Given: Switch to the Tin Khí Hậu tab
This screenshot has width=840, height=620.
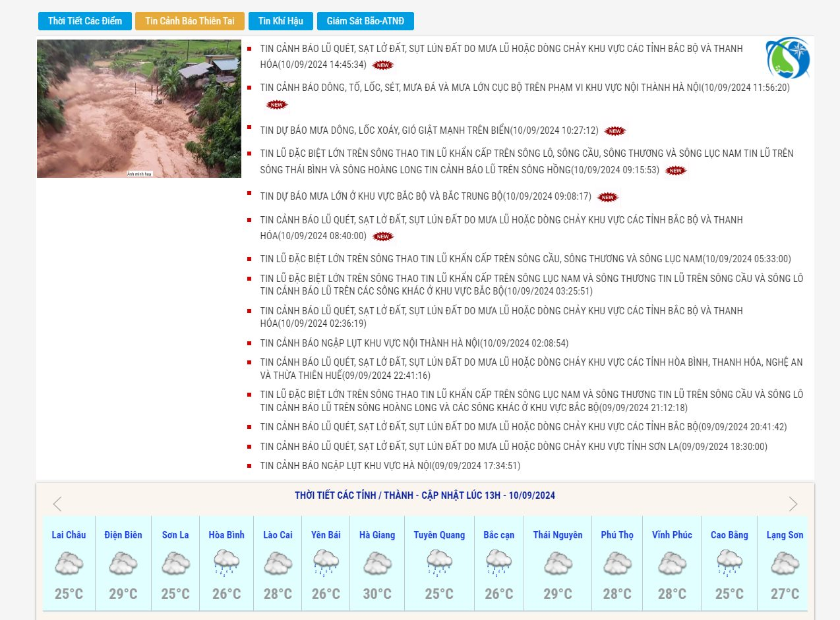Looking at the screenshot, I should [280, 21].
